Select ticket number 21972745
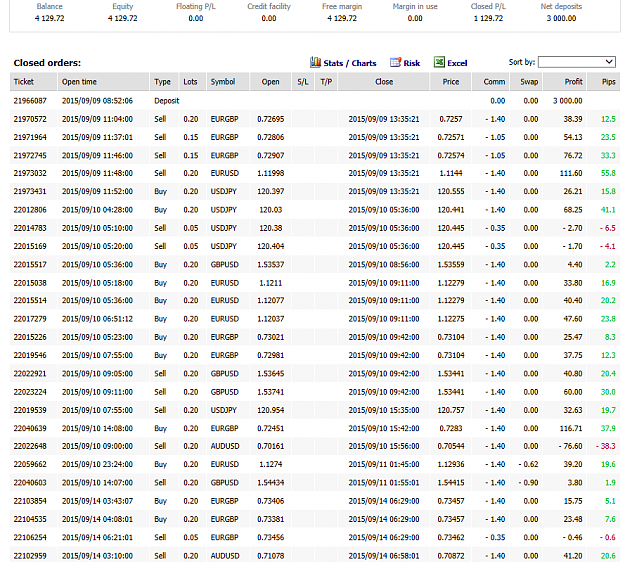 click(x=30, y=155)
